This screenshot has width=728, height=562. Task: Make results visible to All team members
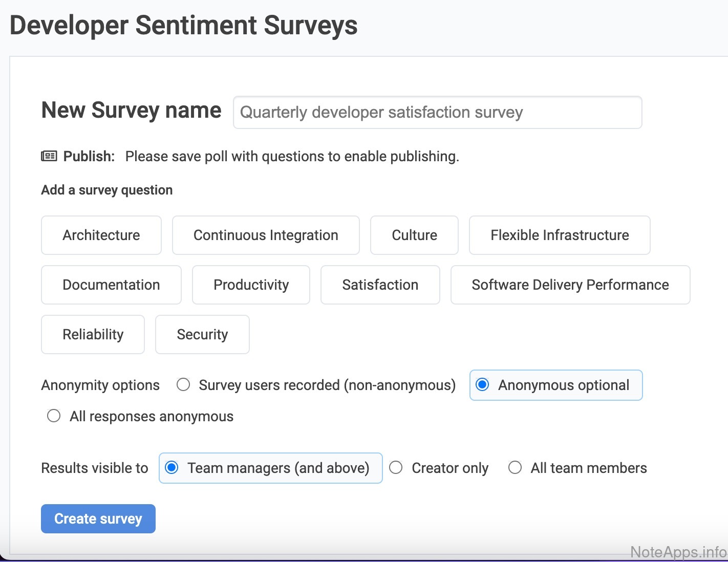coord(515,468)
